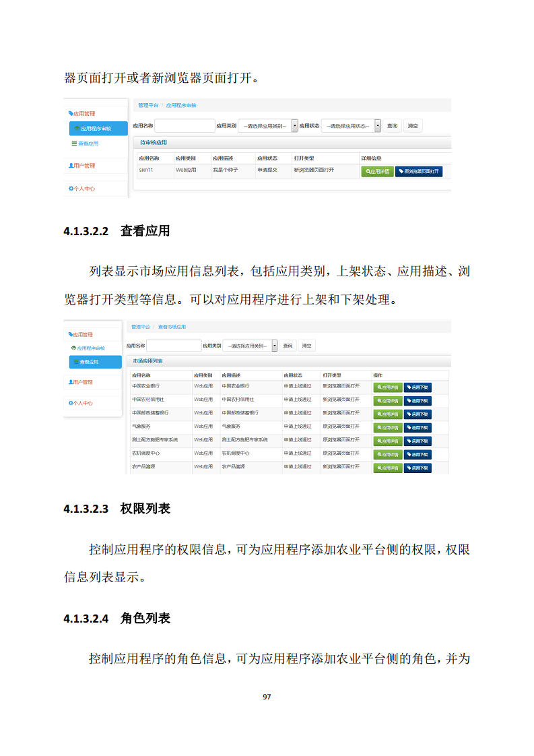Open 查看应用 in the 应用程序审核 page sidebar

tap(86, 144)
